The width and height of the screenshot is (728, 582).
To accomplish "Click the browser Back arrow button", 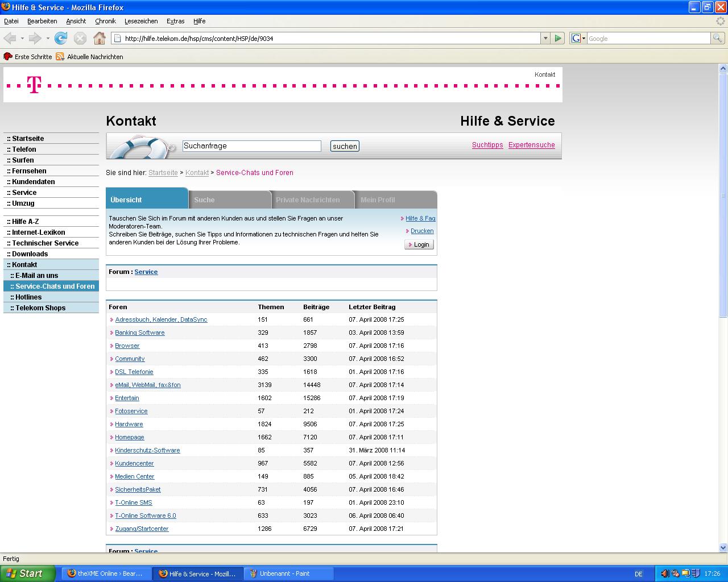I will point(10,38).
